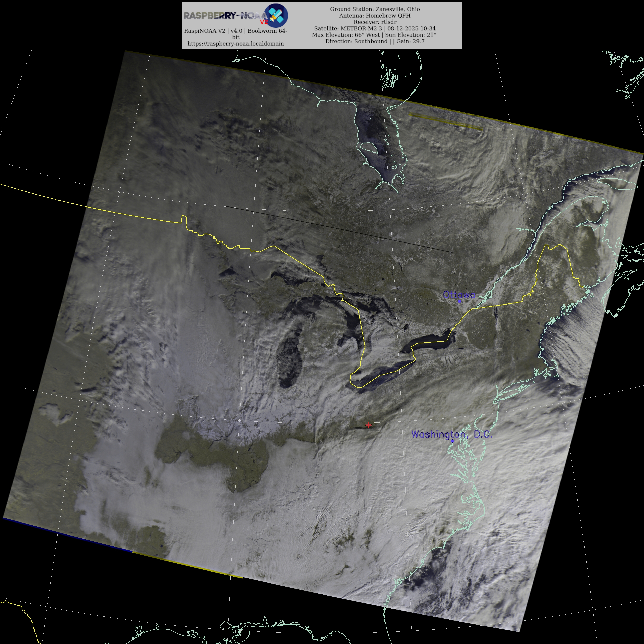The image size is (644, 644).
Task: Click the Akimiski Island outline in James Bay
Action: pyautogui.click(x=369, y=148)
